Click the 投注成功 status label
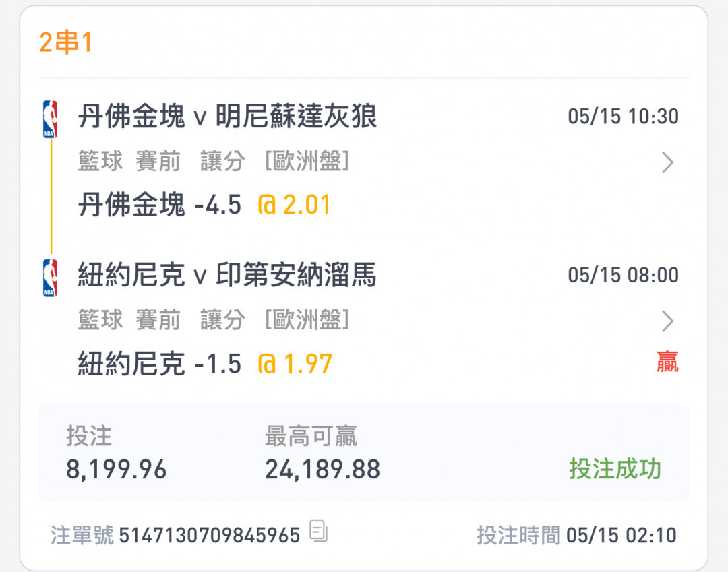This screenshot has height=572, width=728. pyautogui.click(x=615, y=469)
